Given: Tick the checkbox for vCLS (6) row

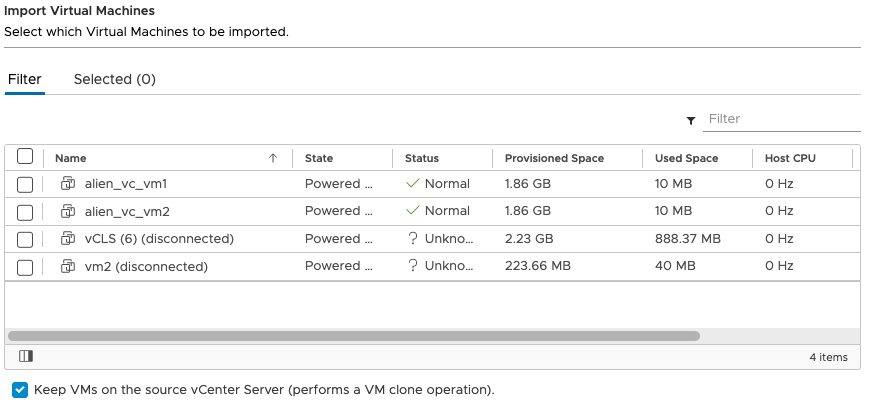Looking at the screenshot, I should [x=26, y=239].
